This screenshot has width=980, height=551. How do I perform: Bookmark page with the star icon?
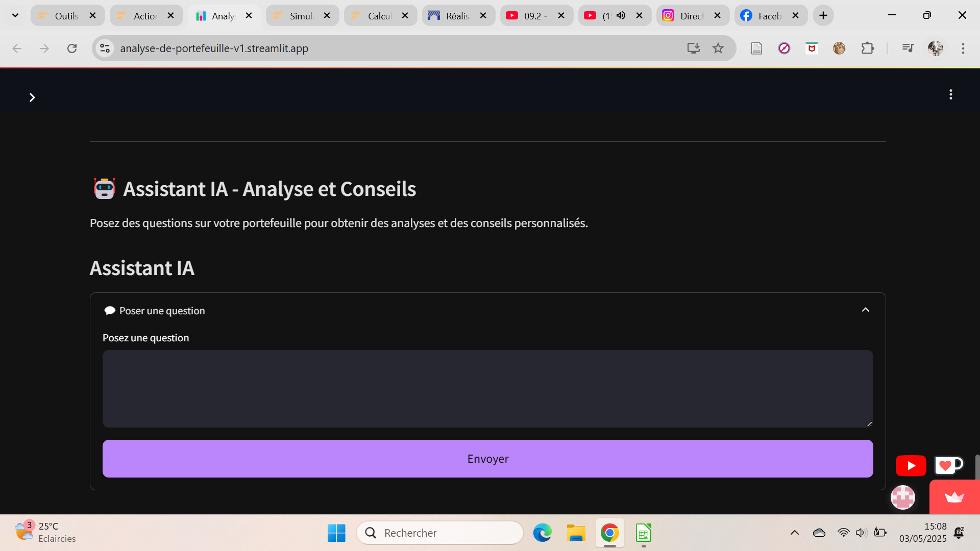tap(718, 48)
